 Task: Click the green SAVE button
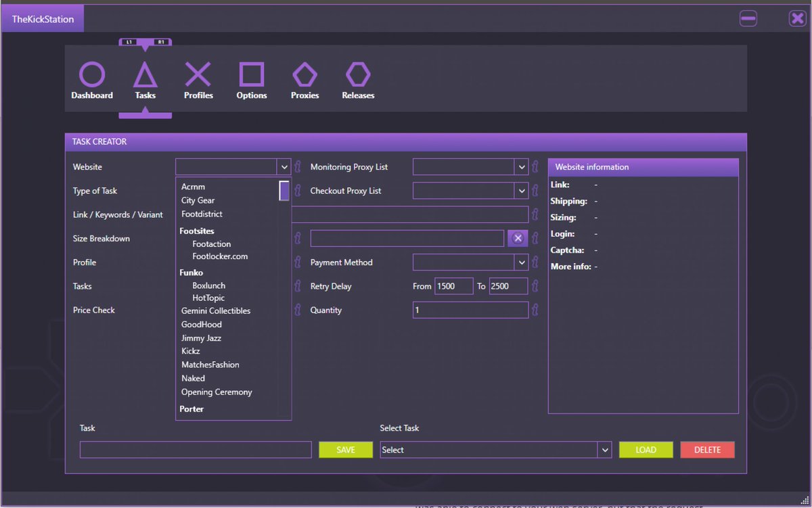pos(346,450)
